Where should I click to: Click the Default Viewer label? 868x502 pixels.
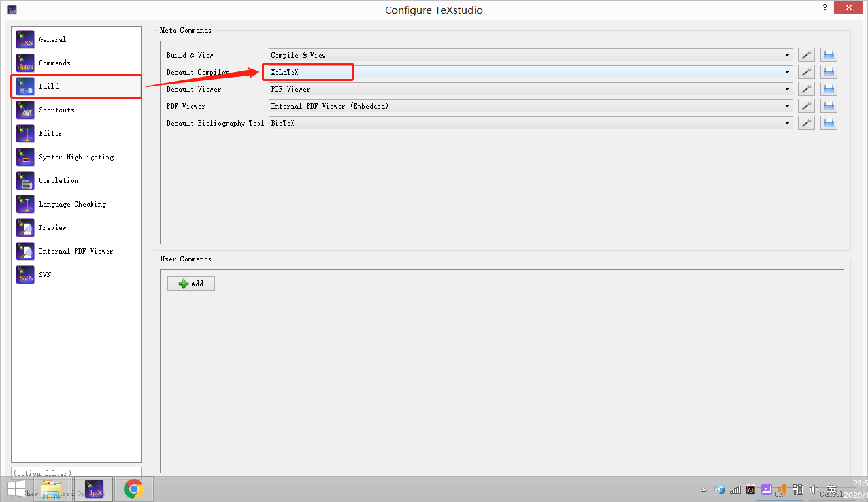click(x=193, y=89)
